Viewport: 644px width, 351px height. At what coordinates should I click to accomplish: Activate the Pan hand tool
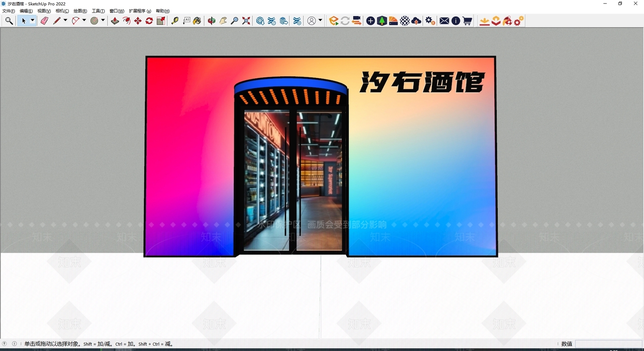coord(223,21)
